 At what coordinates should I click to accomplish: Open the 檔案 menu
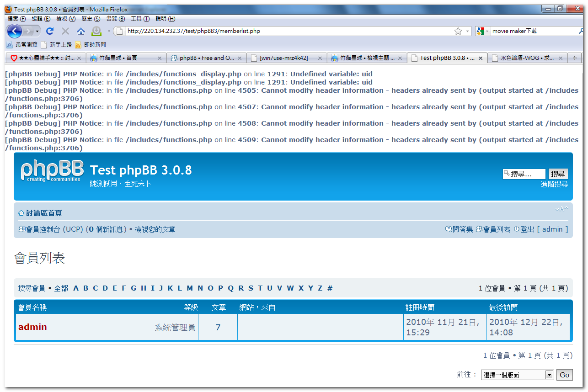pos(16,19)
